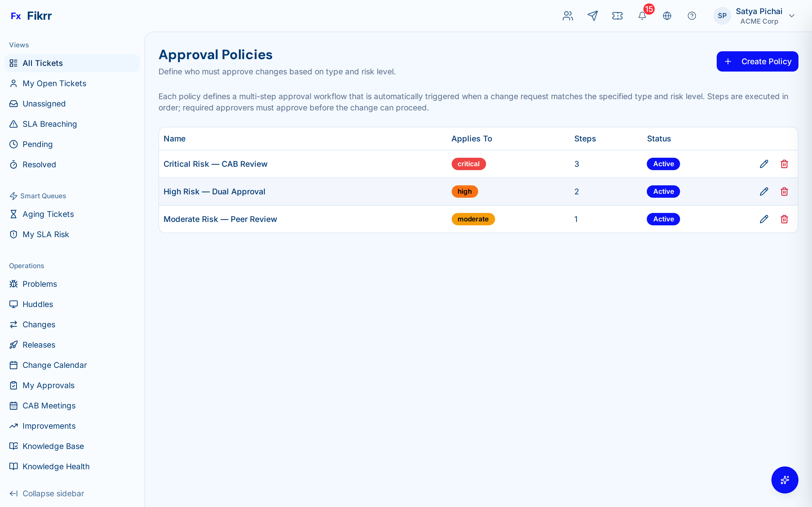
Task: Delete the Moderate Risk — Peer Review policy
Action: pyautogui.click(x=784, y=219)
